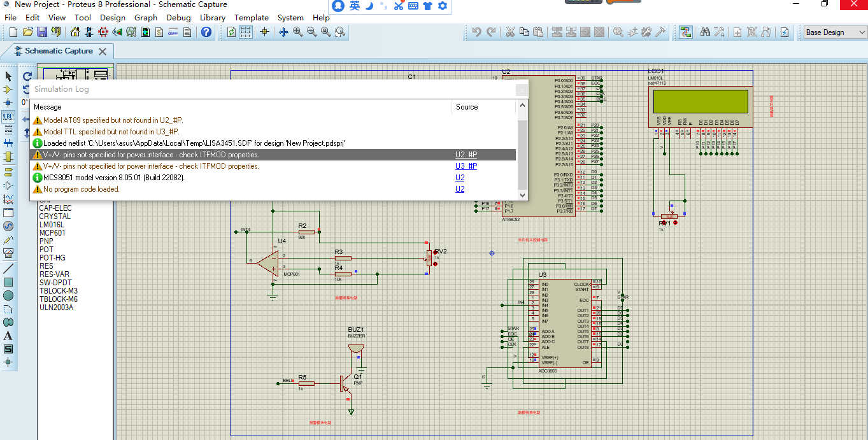868x440 pixels.
Task: Toggle the grid display icon
Action: click(x=245, y=32)
